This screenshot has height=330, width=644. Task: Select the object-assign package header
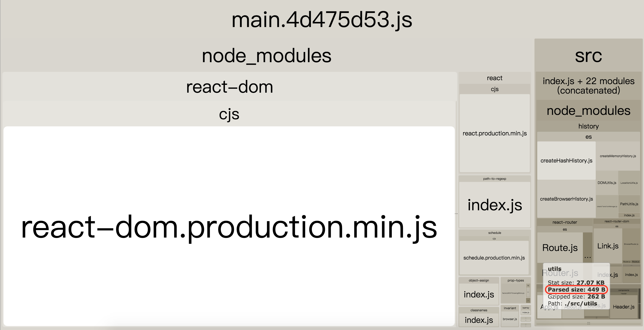click(479, 281)
